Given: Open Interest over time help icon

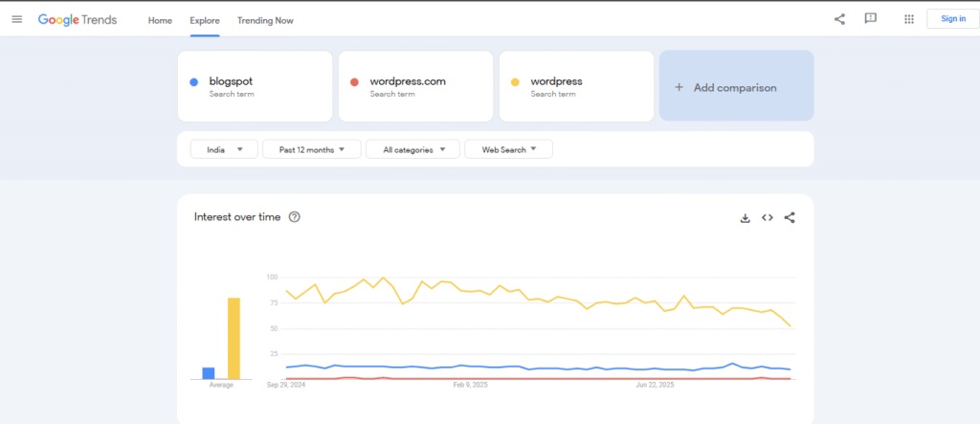Looking at the screenshot, I should click(295, 217).
